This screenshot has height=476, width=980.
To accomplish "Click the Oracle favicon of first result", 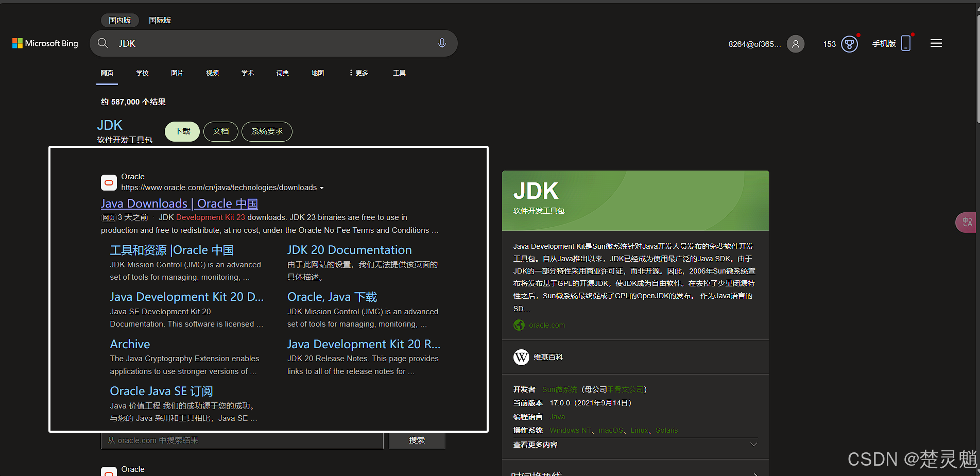I will coord(109,182).
